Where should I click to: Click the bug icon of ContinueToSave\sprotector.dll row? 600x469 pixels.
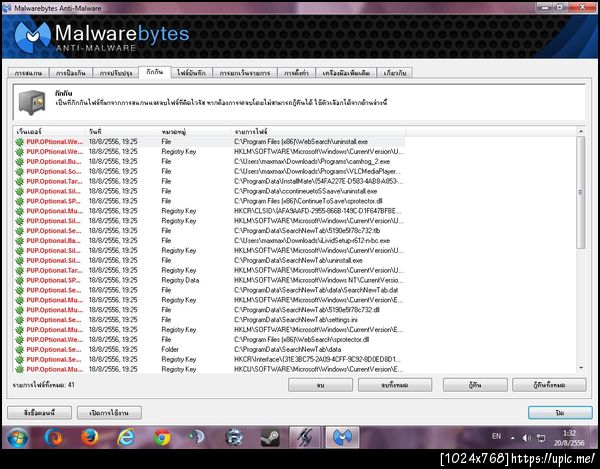pos(19,201)
